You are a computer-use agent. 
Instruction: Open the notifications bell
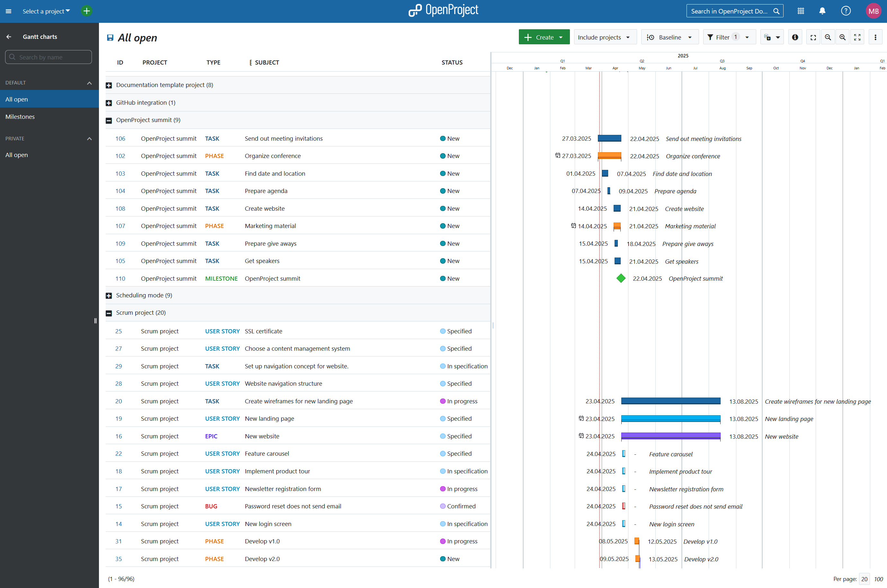point(822,11)
